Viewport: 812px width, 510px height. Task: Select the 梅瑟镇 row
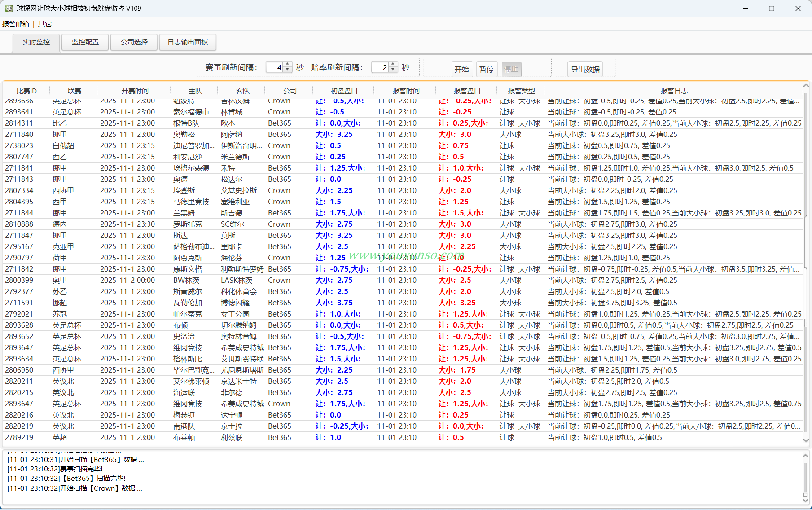pyautogui.click(x=403, y=415)
